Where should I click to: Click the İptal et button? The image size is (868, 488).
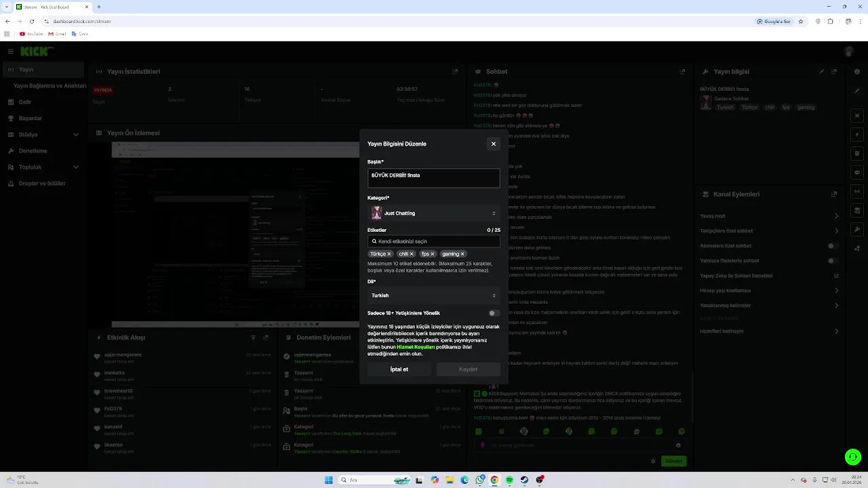tap(399, 369)
